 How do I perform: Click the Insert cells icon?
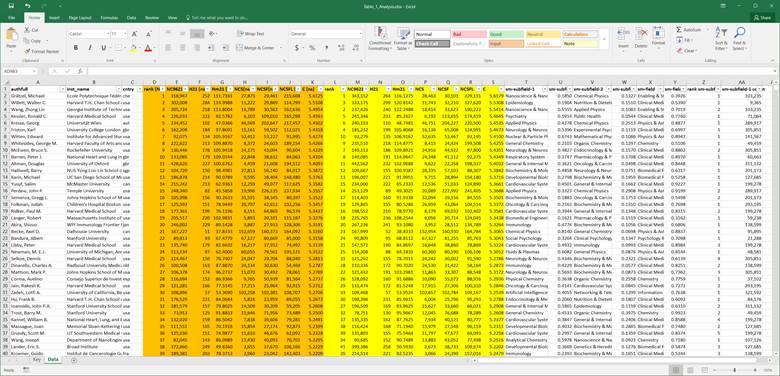pos(623,38)
